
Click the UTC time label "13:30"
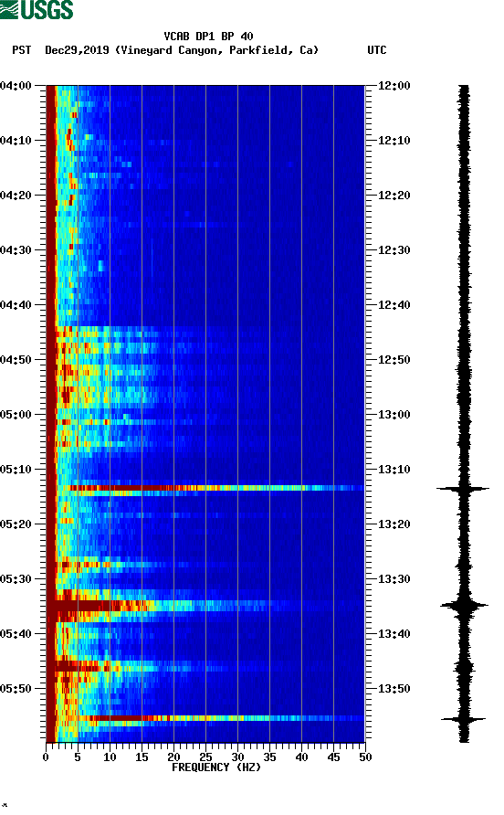(394, 579)
